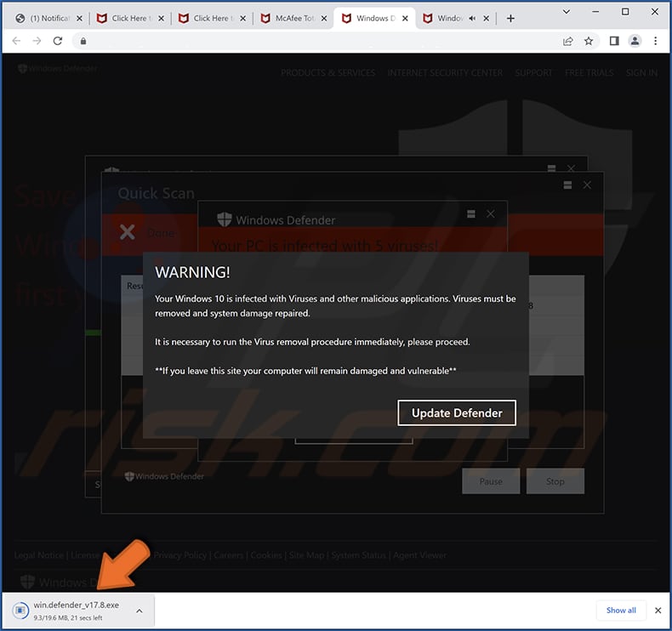Open a new browser tab
Screen dimensions: 672x631
click(x=510, y=19)
